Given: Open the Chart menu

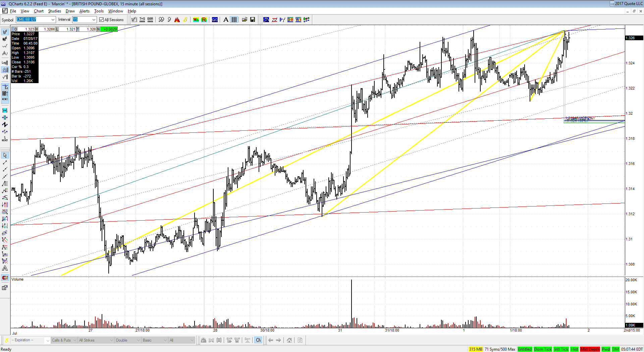Looking at the screenshot, I should tap(39, 11).
